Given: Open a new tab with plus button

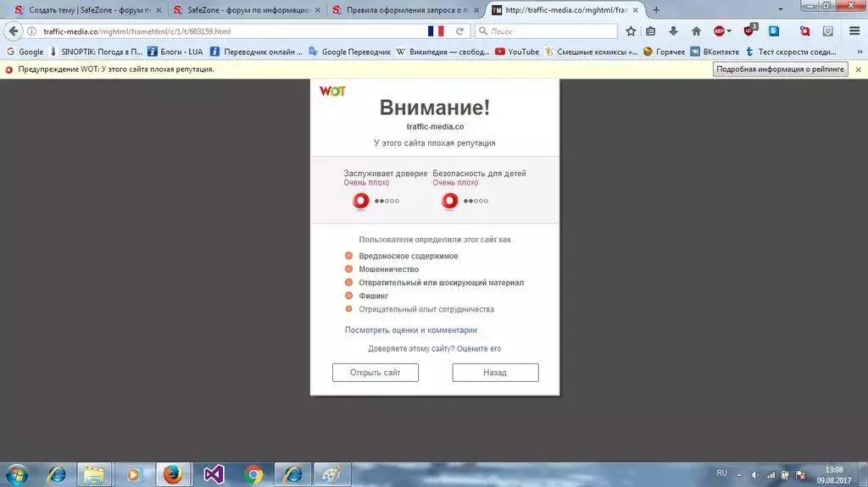Looking at the screenshot, I should [x=656, y=10].
